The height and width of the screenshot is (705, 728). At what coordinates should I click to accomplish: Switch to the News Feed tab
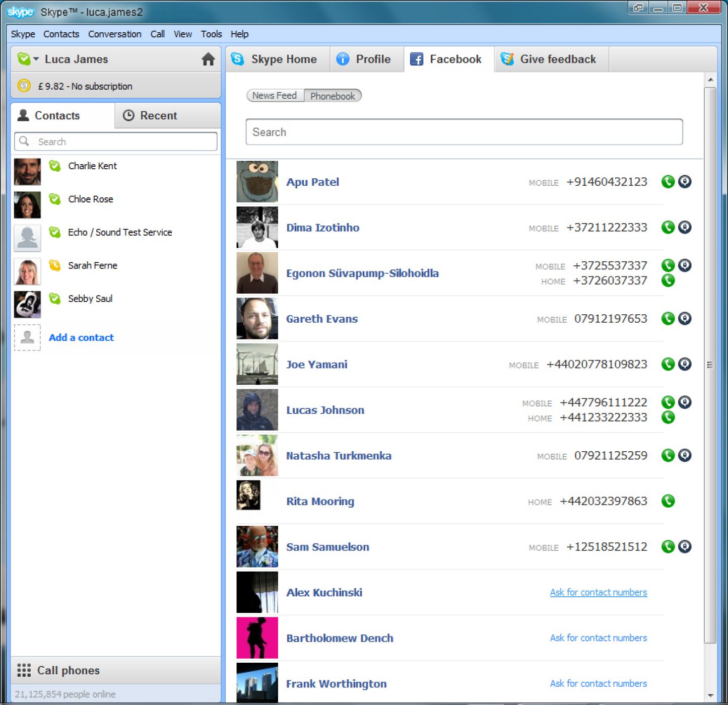click(274, 95)
